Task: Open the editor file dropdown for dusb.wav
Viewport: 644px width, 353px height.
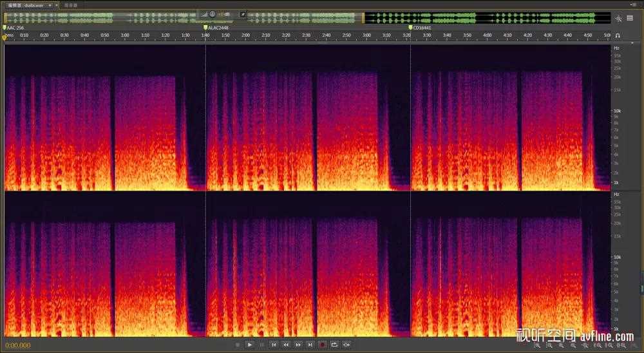Action: [49, 5]
